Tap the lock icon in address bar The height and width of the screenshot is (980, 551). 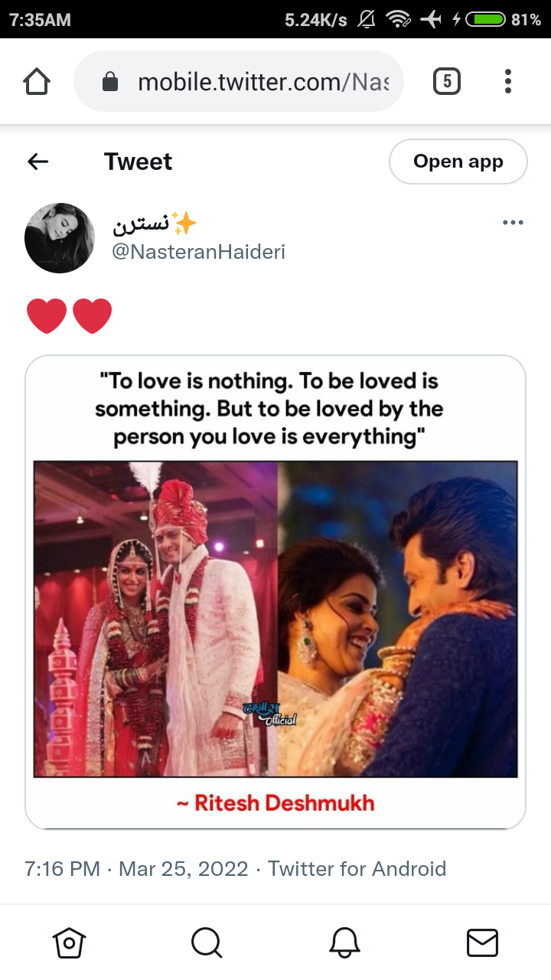(110, 82)
